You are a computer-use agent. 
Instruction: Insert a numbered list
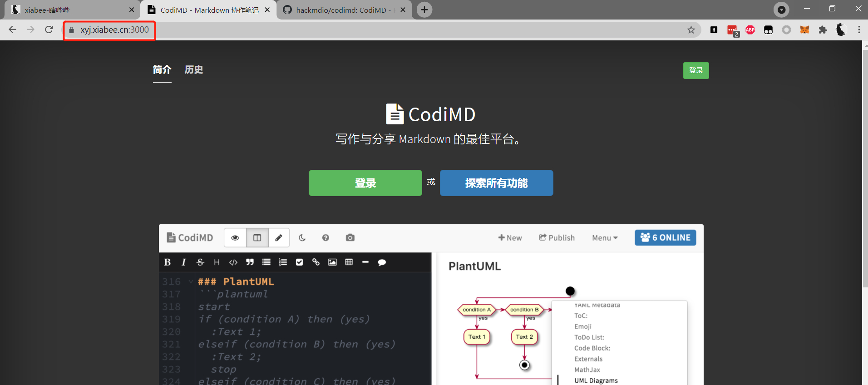283,262
